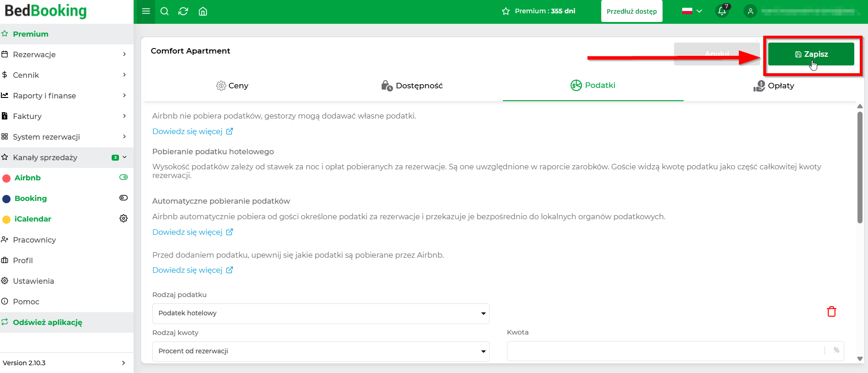Click the scrollbar up arrow
Viewport: 868px width, 373px height.
[x=860, y=106]
